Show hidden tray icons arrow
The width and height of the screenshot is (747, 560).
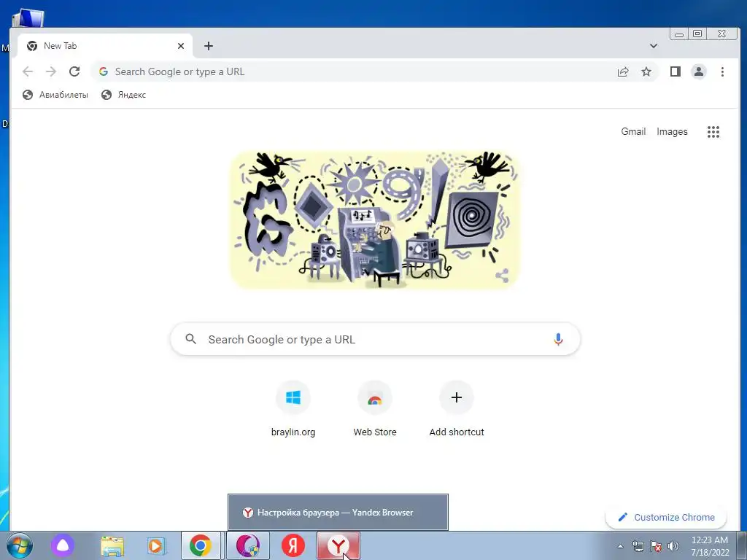pyautogui.click(x=620, y=546)
